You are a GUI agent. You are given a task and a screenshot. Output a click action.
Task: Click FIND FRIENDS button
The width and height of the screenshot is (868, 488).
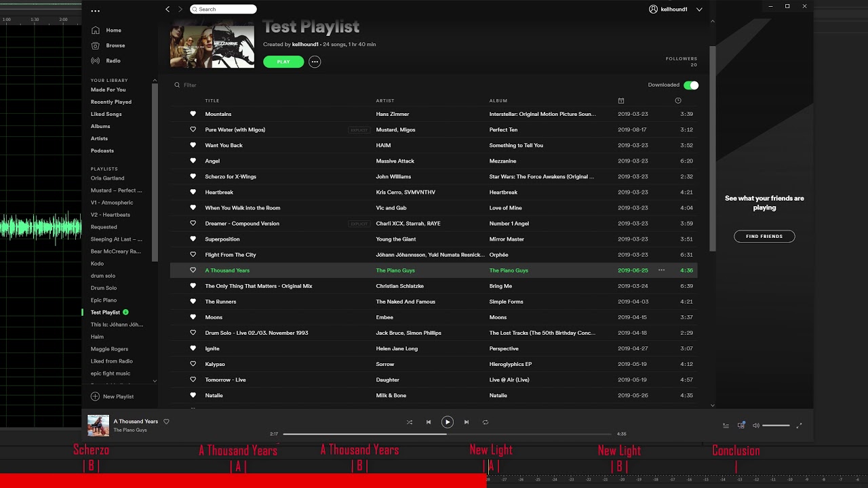tap(764, 237)
